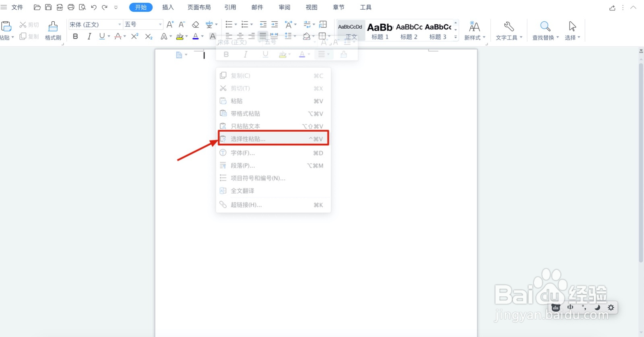Open the 视图 tab

[x=312, y=7]
